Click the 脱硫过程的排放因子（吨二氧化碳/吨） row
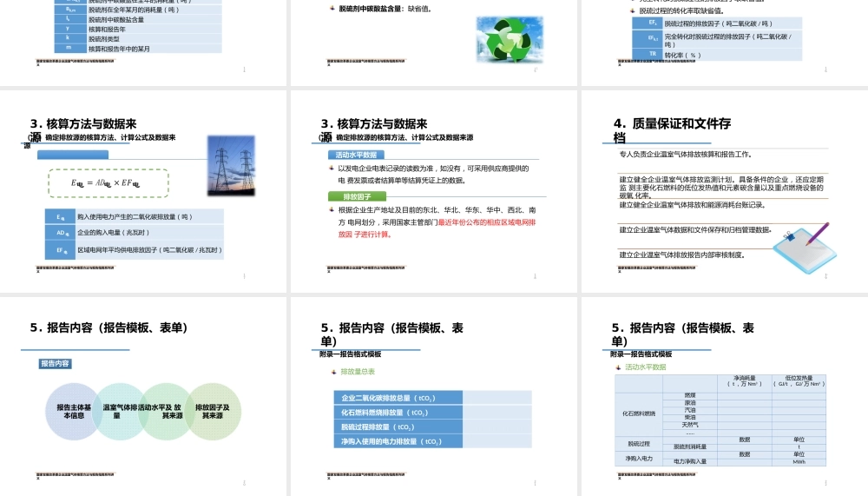This screenshot has height=496, width=868. point(717,23)
